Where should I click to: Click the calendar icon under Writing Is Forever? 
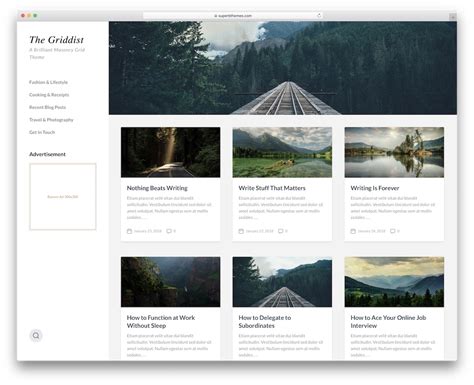pos(353,231)
